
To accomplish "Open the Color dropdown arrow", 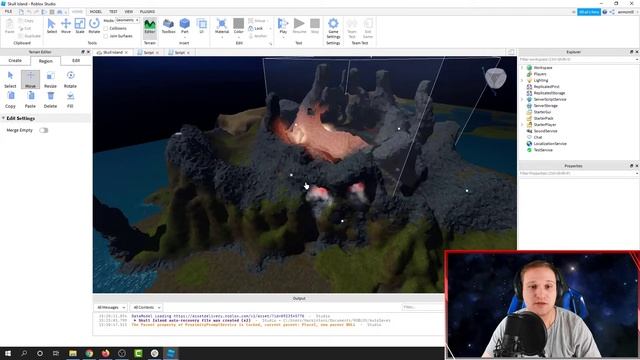I will (x=239, y=37).
